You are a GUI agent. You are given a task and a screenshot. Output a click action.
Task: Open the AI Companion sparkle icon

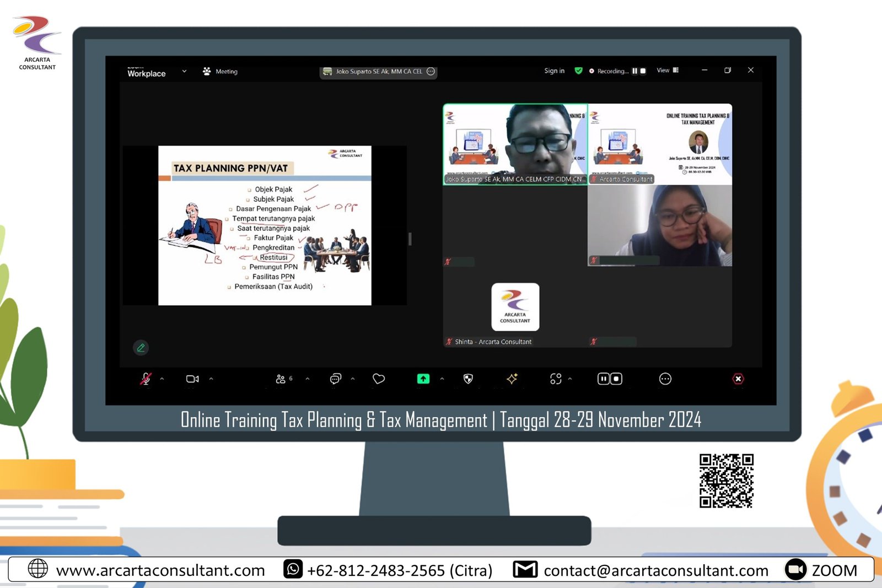512,379
